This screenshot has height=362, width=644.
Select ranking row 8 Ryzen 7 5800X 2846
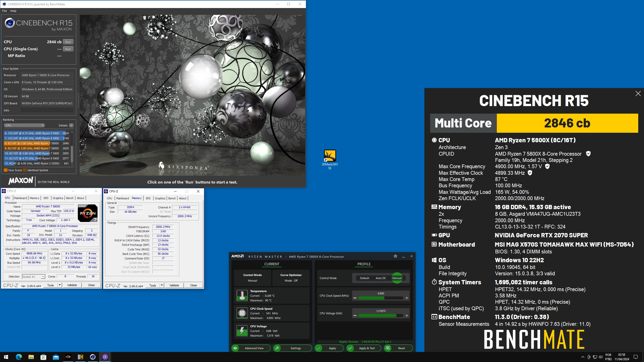pyautogui.click(x=37, y=143)
